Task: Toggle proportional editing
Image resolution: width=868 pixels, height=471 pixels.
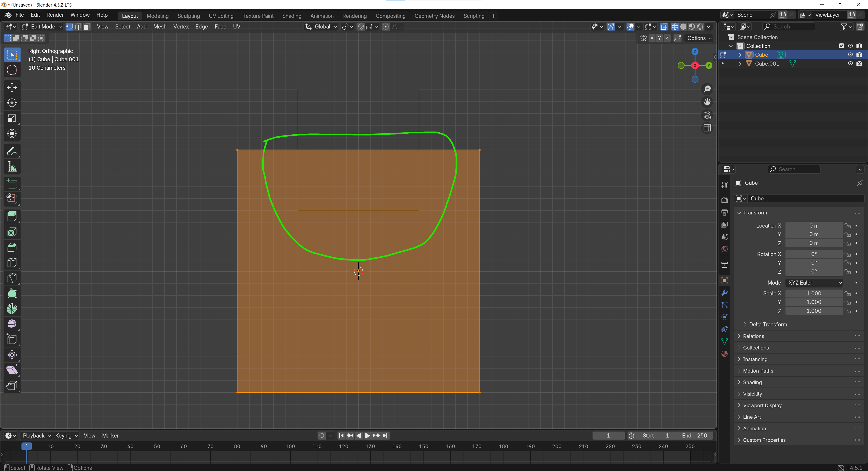Action: [x=386, y=27]
